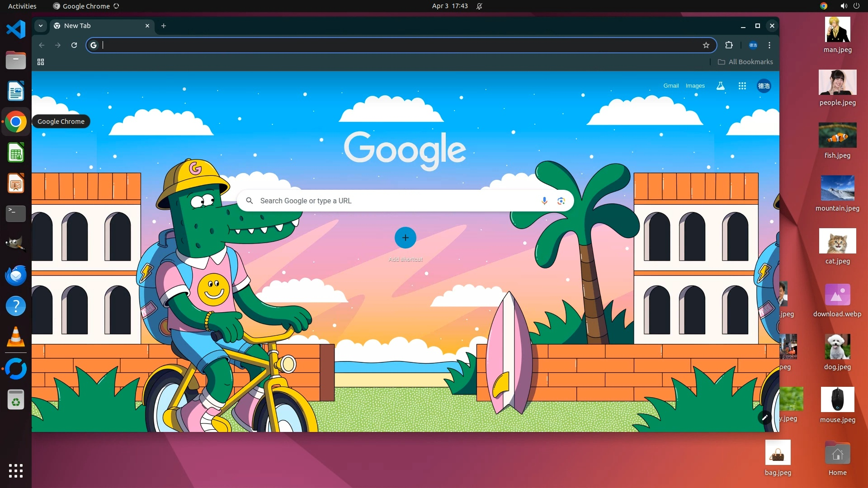Click the Add shortcut button
Image resolution: width=868 pixels, height=488 pixels.
click(x=405, y=238)
